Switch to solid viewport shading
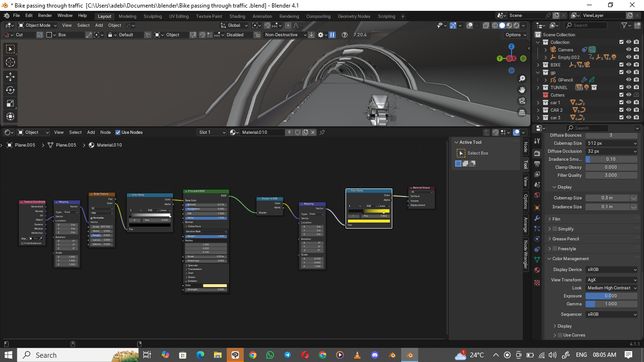Image resolution: width=644 pixels, height=362 pixels. [502, 25]
